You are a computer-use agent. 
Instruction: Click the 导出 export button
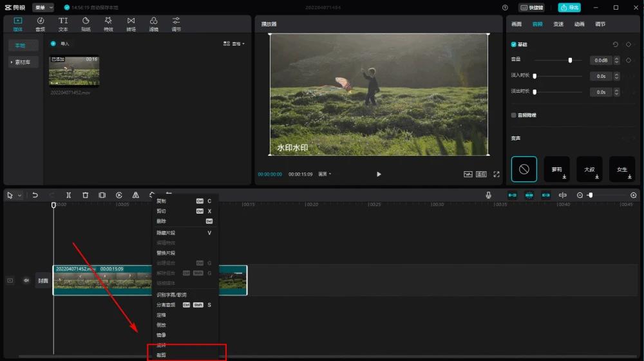pos(569,8)
